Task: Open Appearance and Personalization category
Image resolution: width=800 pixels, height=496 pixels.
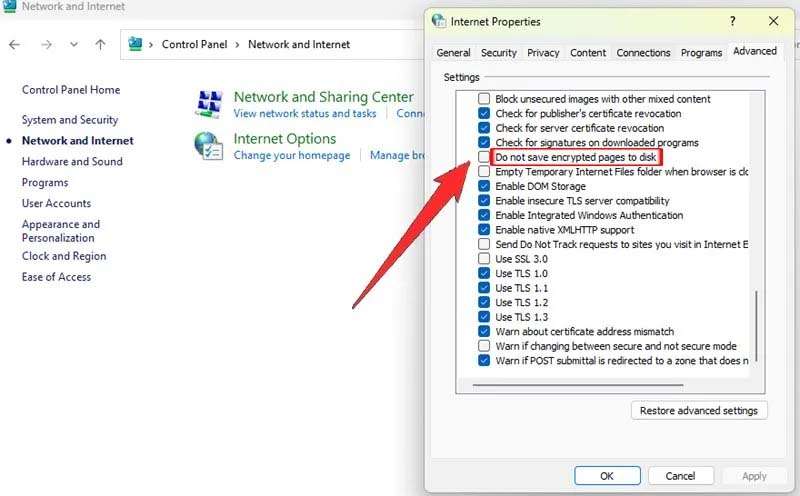Action: pyautogui.click(x=61, y=231)
